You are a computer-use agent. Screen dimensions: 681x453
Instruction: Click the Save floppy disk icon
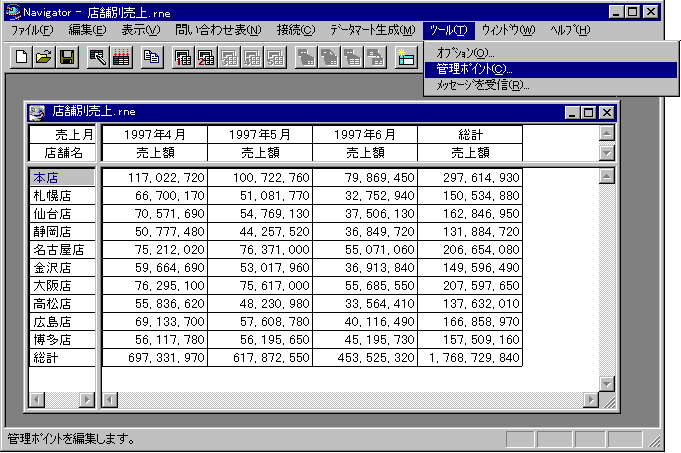[x=67, y=58]
